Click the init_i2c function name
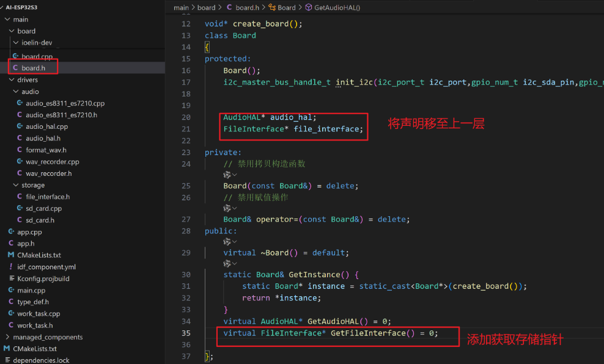Image resolution: width=604 pixels, height=364 pixels. [354, 82]
